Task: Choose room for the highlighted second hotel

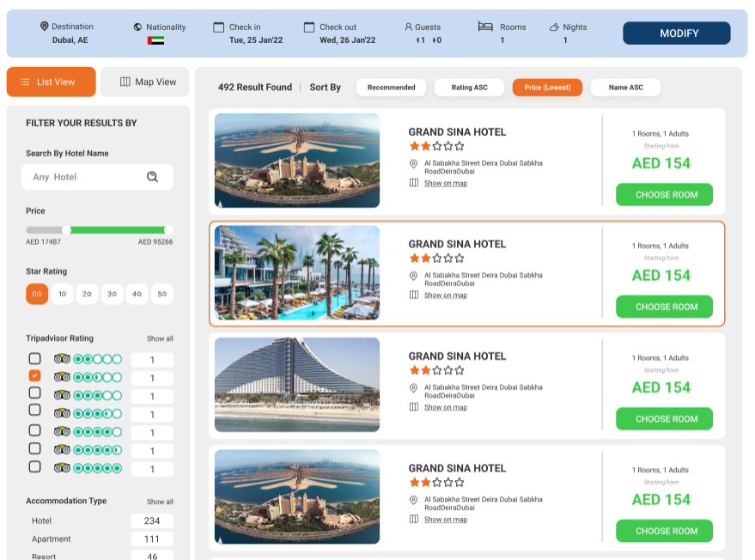Action: click(664, 307)
